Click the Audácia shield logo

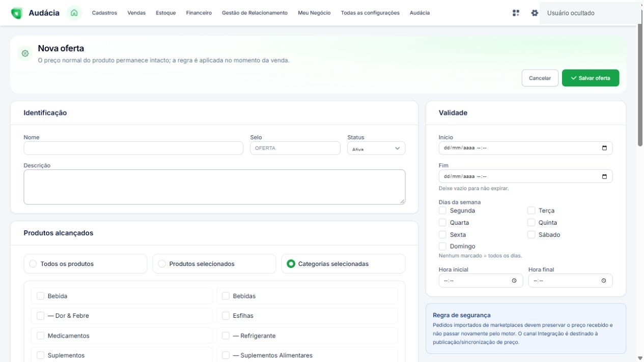pyautogui.click(x=16, y=13)
